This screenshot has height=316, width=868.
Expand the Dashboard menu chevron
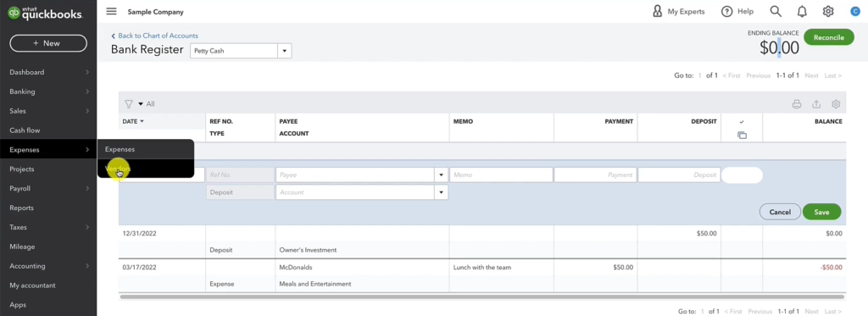pyautogui.click(x=87, y=73)
